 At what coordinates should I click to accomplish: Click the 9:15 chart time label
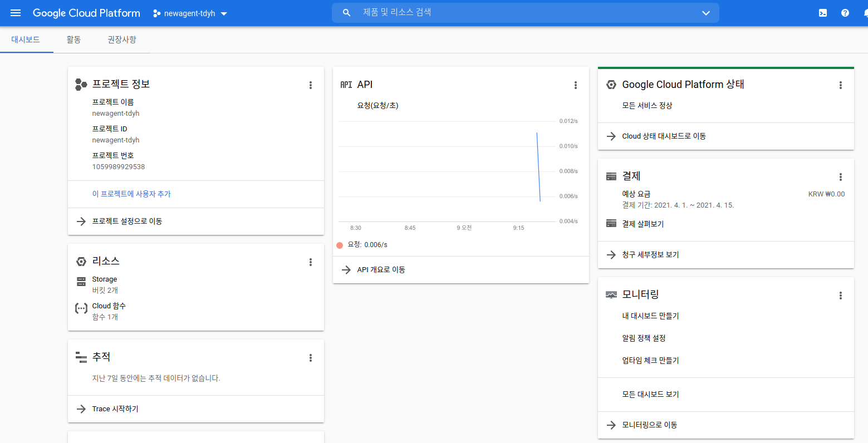tap(518, 228)
